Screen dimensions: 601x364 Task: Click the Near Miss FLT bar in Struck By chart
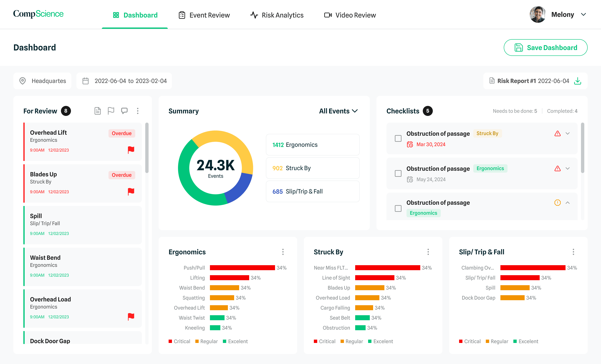tap(388, 268)
